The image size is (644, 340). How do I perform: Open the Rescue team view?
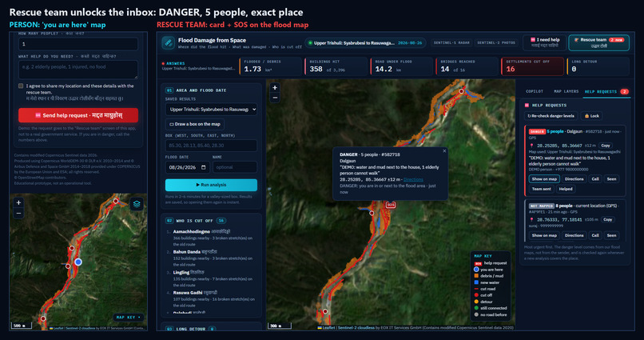coord(598,42)
